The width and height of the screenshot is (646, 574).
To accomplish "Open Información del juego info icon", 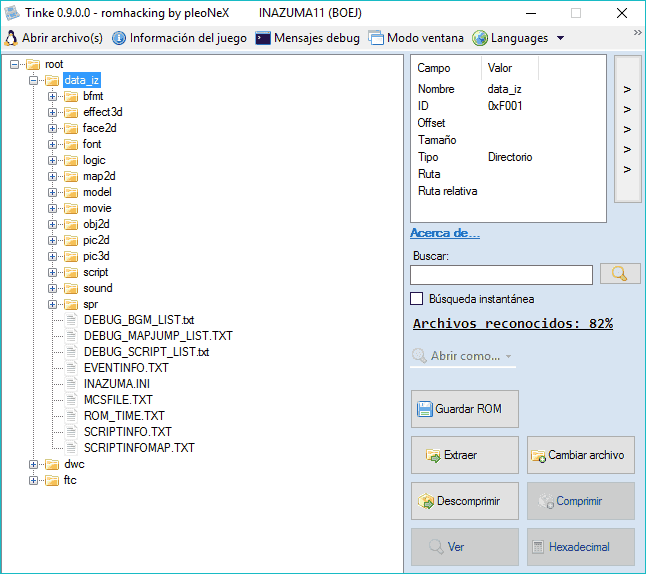I will [x=119, y=38].
